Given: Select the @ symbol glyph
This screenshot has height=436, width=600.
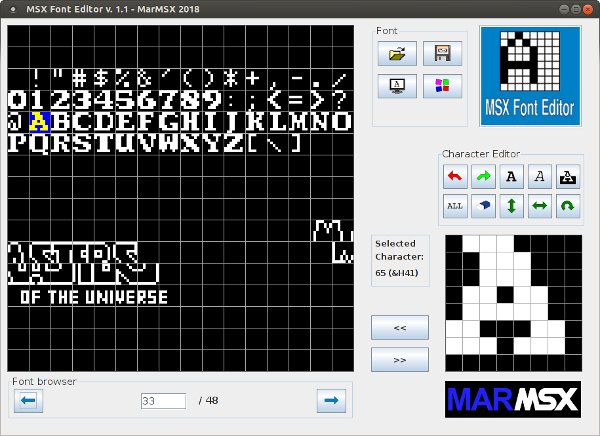Looking at the screenshot, I should [x=18, y=122].
